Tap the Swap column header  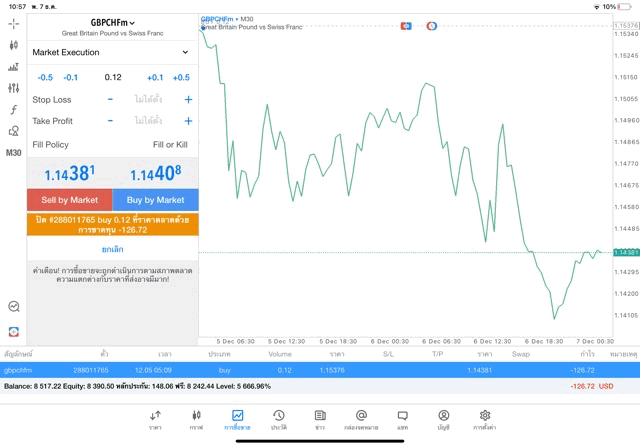[521, 354]
